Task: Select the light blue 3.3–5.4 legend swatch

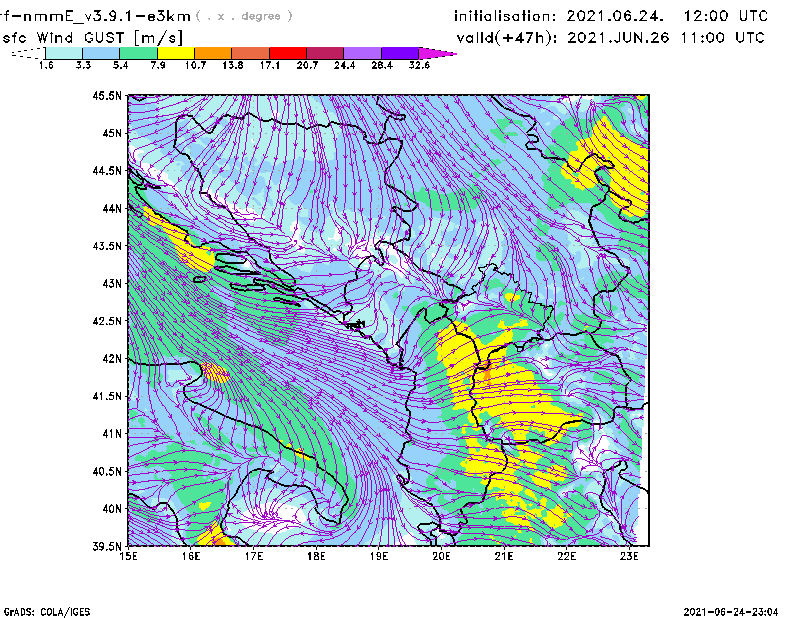Action: tap(101, 53)
